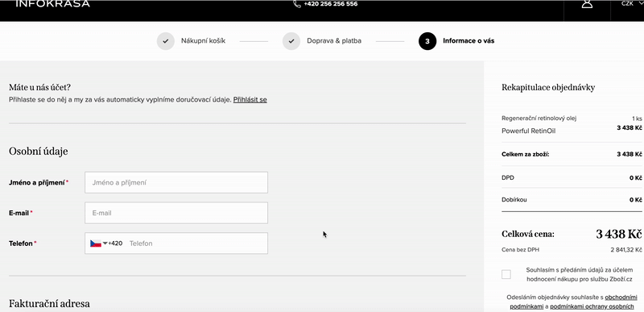Viewport: 644px width, 312px height.
Task: Select the Informace o vás step
Action: 469,41
